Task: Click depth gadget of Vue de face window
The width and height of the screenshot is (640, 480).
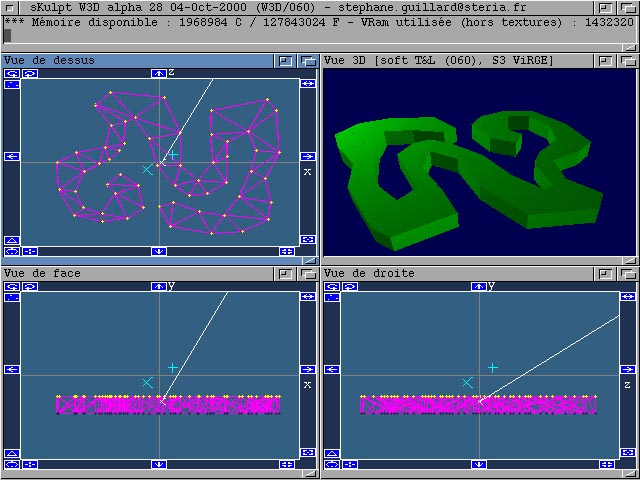Action: coord(308,274)
